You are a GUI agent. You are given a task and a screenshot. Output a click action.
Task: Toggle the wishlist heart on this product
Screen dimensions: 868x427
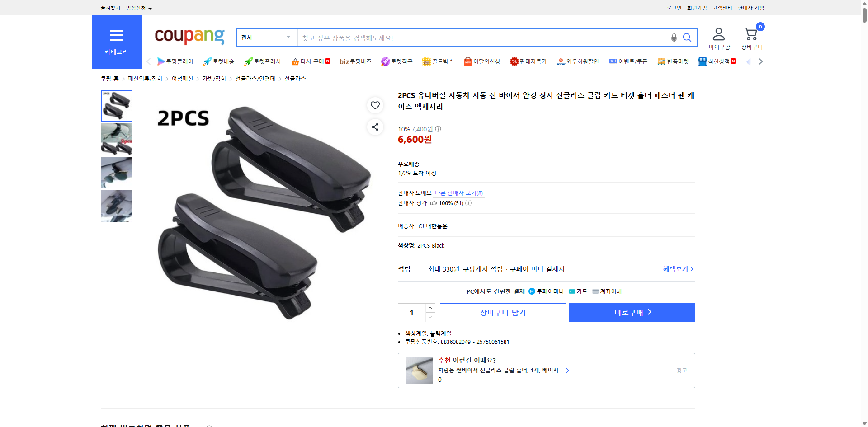coord(375,105)
